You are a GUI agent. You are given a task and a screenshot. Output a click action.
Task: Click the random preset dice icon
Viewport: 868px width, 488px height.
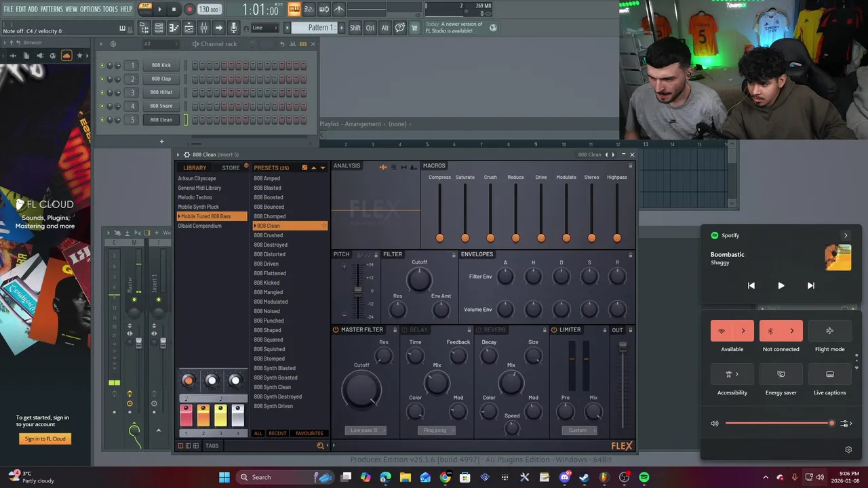[304, 167]
